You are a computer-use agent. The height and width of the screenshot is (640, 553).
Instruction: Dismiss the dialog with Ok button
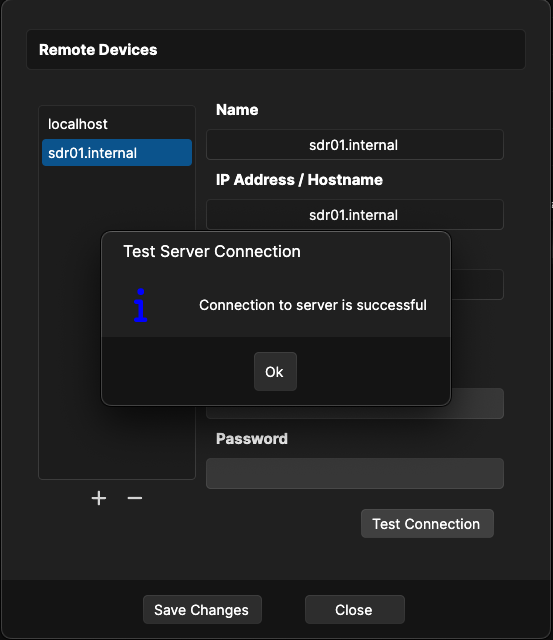(x=275, y=371)
